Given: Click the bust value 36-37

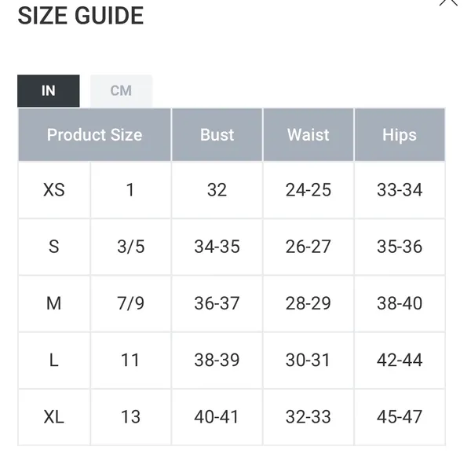Looking at the screenshot, I should (217, 303).
